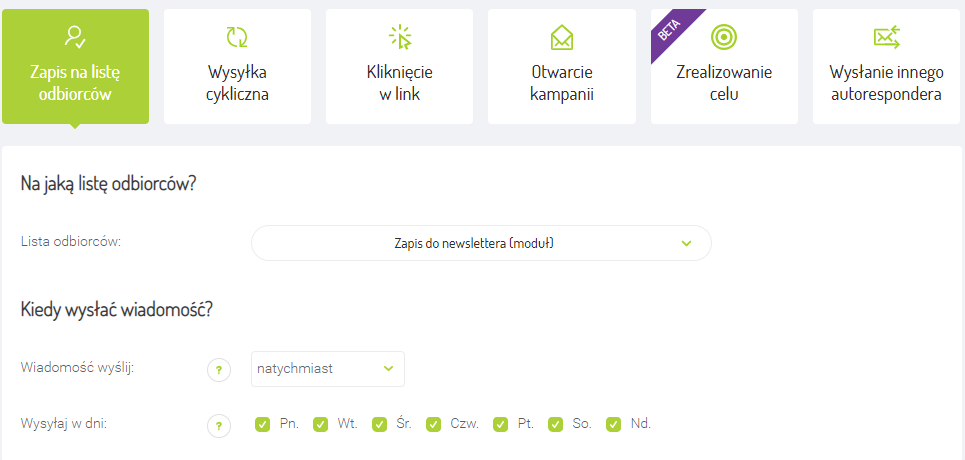Open the Lista odbiorców dropdown

click(x=480, y=243)
